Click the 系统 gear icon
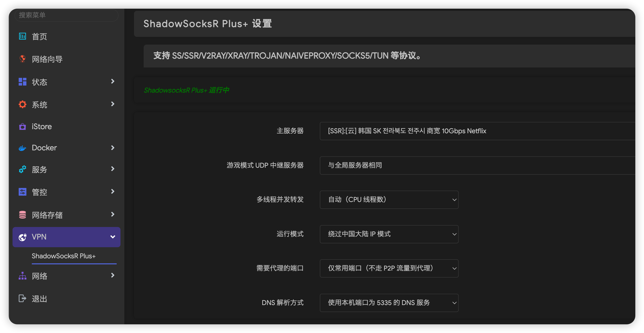This screenshot has width=644, height=333. coord(22,105)
